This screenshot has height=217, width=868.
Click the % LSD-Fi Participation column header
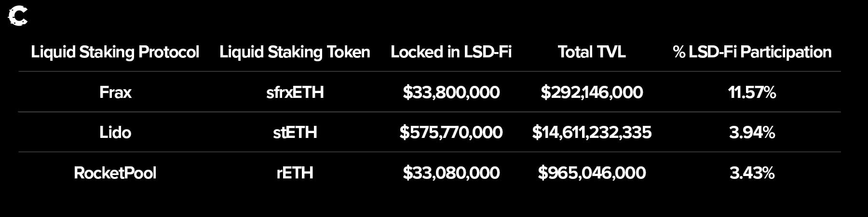pyautogui.click(x=752, y=52)
